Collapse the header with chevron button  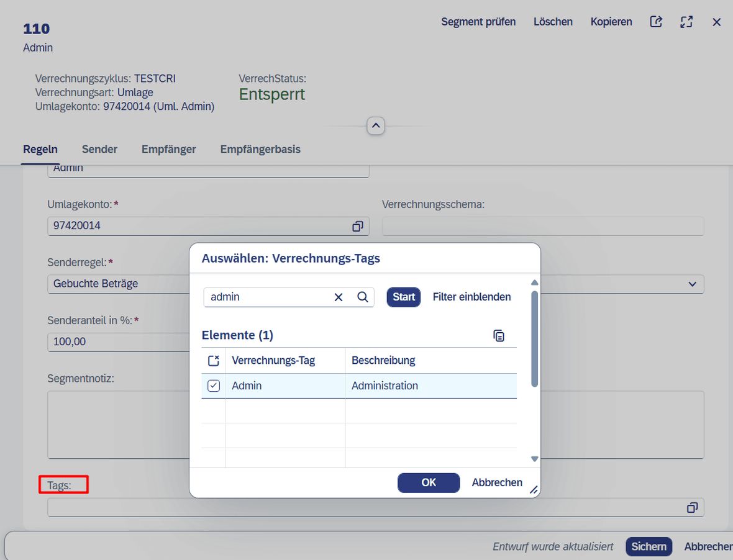pos(376,125)
